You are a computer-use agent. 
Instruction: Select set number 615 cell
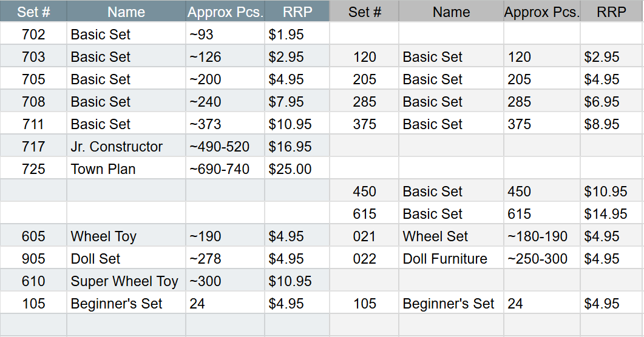click(364, 214)
